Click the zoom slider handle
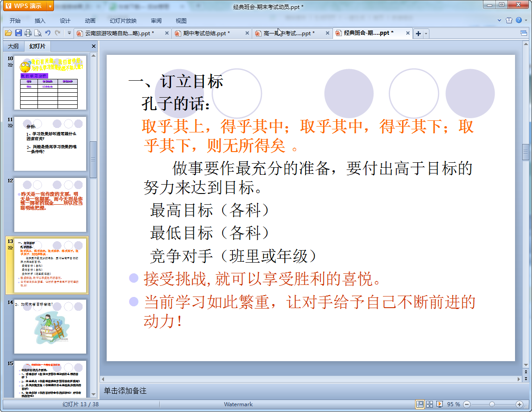Image resolution: width=532 pixels, height=412 pixels. tap(492, 404)
